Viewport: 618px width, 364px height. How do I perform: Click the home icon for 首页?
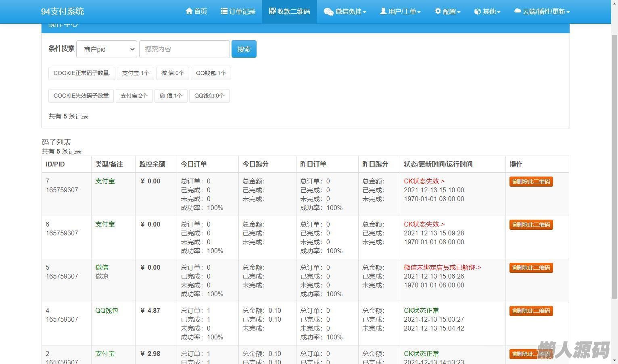click(189, 11)
